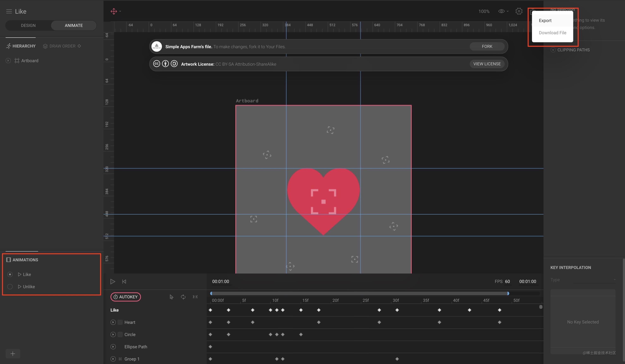Click the Creative Commons CC icon
The height and width of the screenshot is (364, 625).
(156, 64)
